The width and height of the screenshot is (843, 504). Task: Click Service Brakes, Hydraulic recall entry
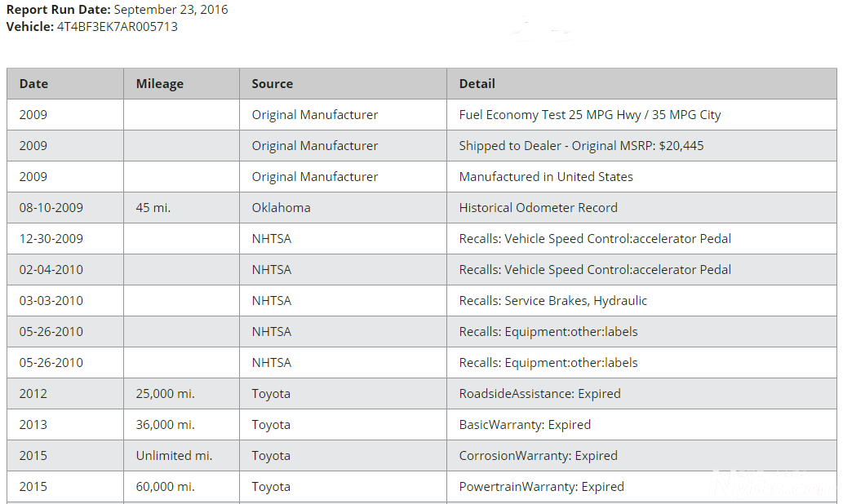point(552,301)
